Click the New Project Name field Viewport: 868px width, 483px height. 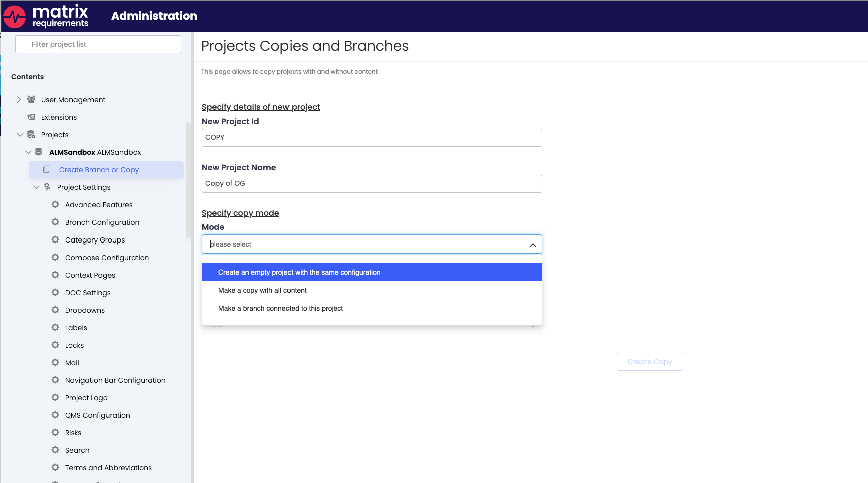[x=372, y=184]
